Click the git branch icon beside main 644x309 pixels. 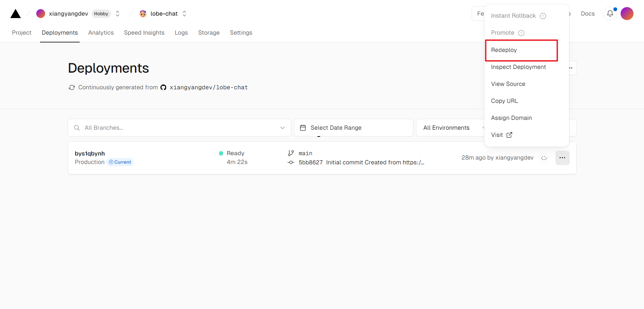pos(291,153)
